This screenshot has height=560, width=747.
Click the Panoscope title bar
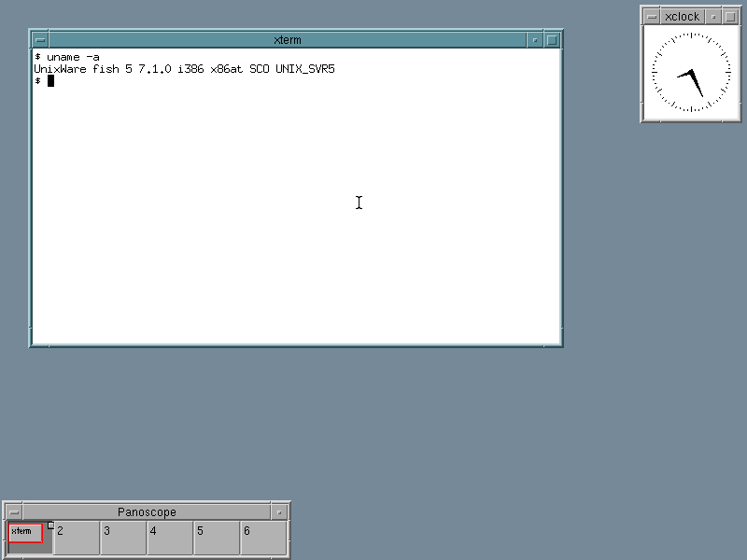pos(147,512)
